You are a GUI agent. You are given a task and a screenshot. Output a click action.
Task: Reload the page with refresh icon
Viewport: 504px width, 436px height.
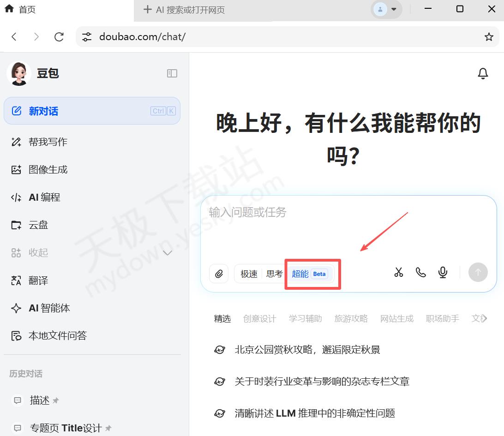[x=59, y=37]
